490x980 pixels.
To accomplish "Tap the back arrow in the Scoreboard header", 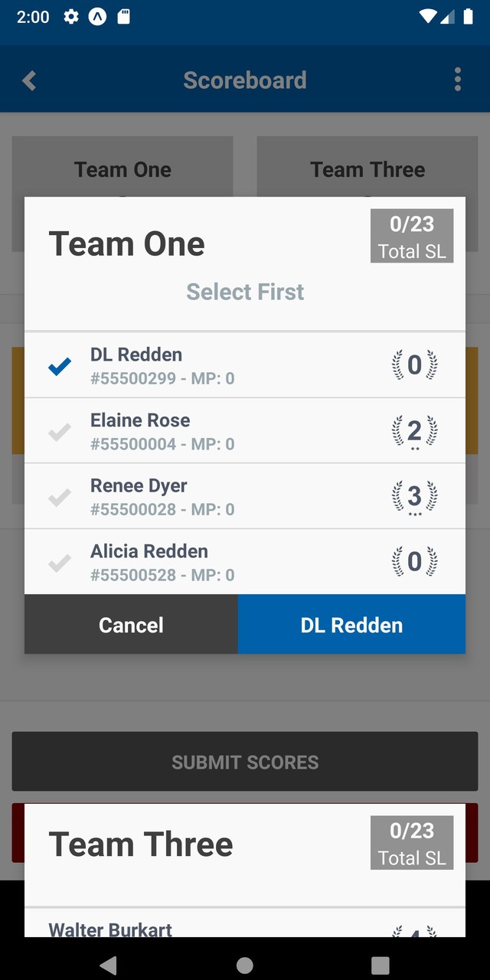I will click(x=29, y=80).
